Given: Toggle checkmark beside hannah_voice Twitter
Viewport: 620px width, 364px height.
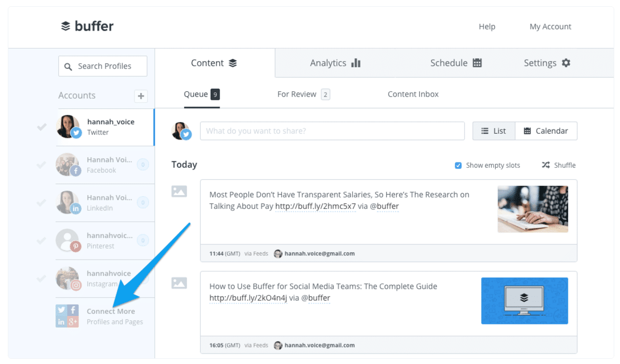Looking at the screenshot, I should (41, 127).
